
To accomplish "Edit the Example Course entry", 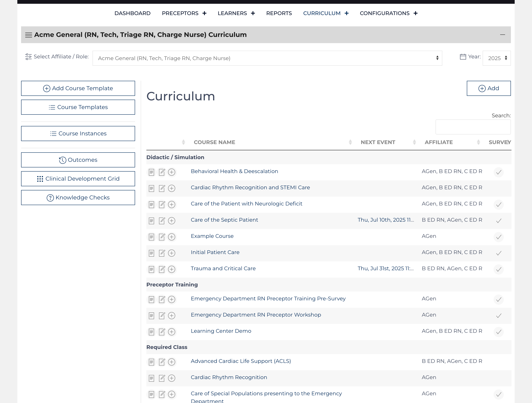I will coord(161,237).
